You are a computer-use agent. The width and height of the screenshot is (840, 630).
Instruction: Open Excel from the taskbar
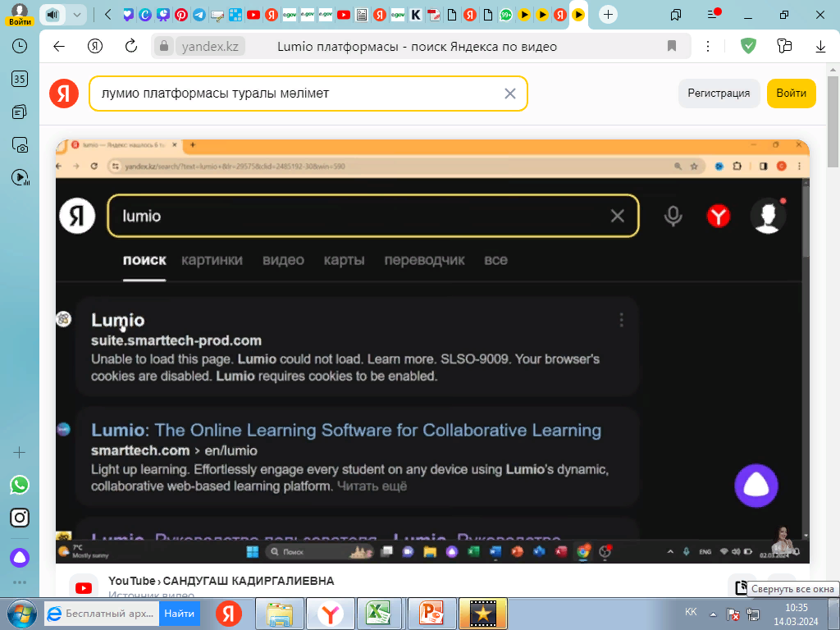(x=379, y=614)
